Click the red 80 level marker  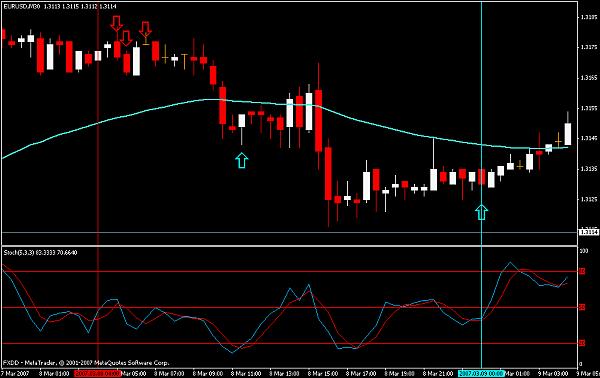tap(582, 271)
